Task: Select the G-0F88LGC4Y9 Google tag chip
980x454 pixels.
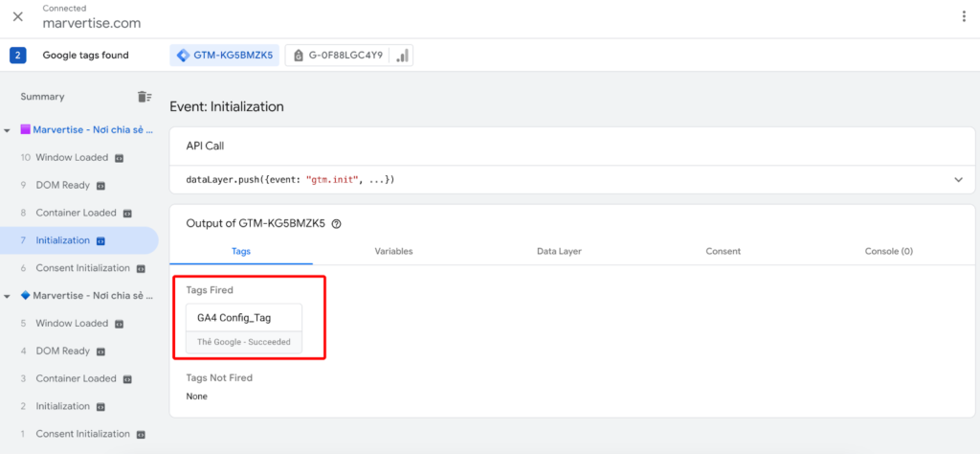Action: [338, 55]
